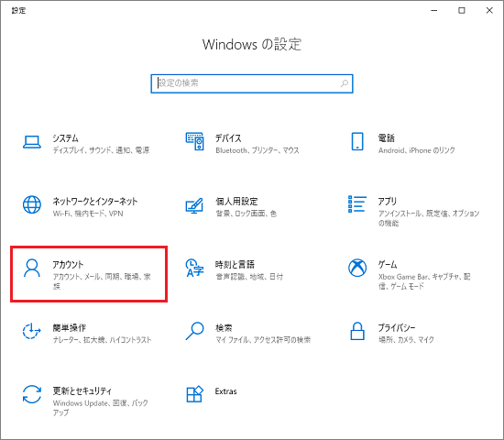504x440 pixels.
Task: Focus the 設定の検索 search field
Action: (x=252, y=83)
